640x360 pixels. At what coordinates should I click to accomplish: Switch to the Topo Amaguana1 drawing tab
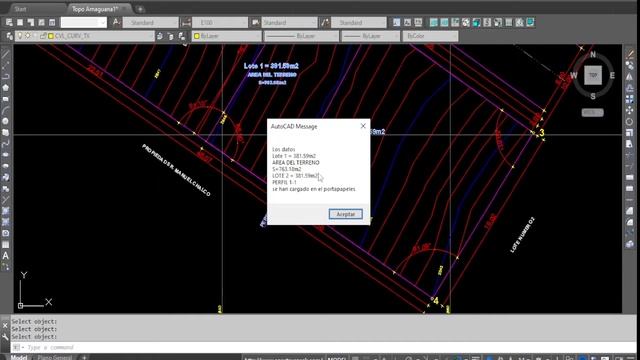pyautogui.click(x=98, y=9)
